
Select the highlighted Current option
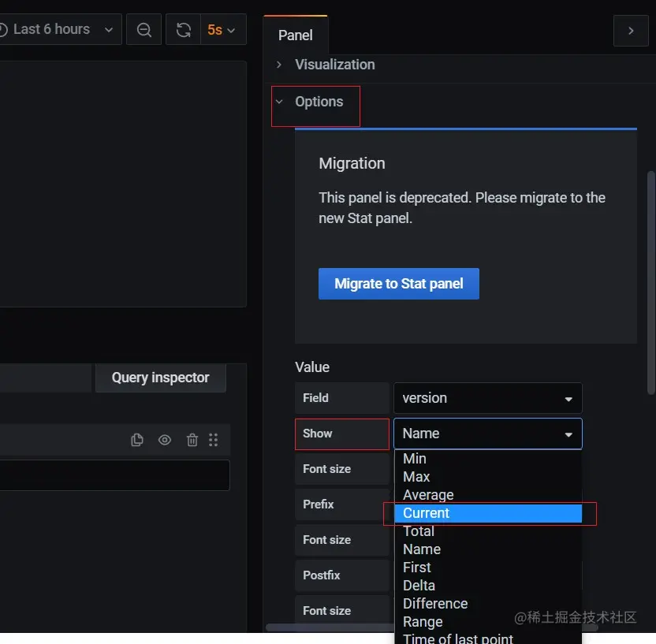coord(488,513)
